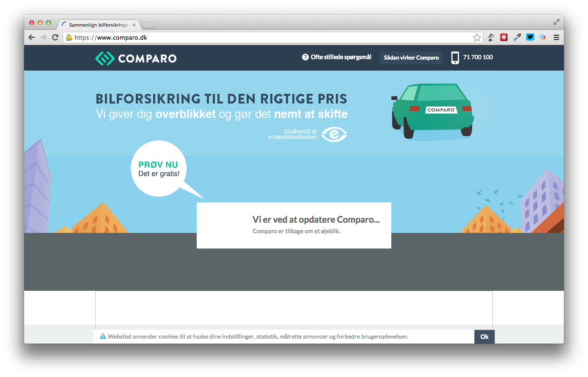Open 'Ofte stillede spørgsmål' FAQ link
Screen dimensions: 588x377
click(x=337, y=57)
